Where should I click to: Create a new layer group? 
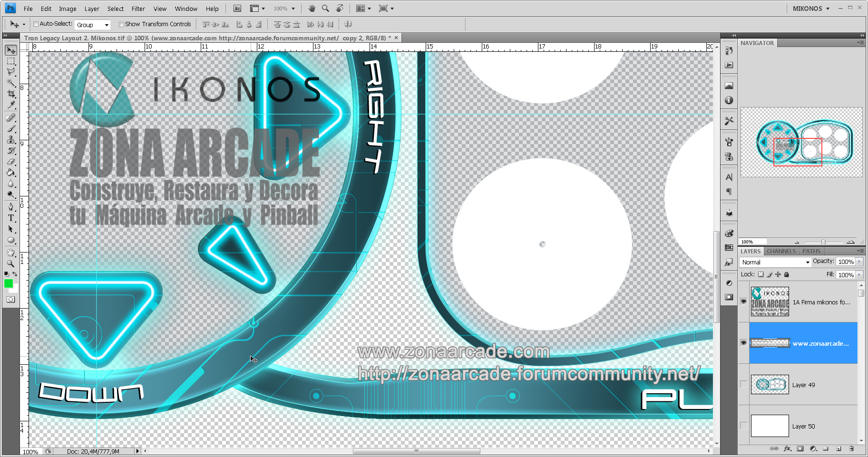(826, 448)
